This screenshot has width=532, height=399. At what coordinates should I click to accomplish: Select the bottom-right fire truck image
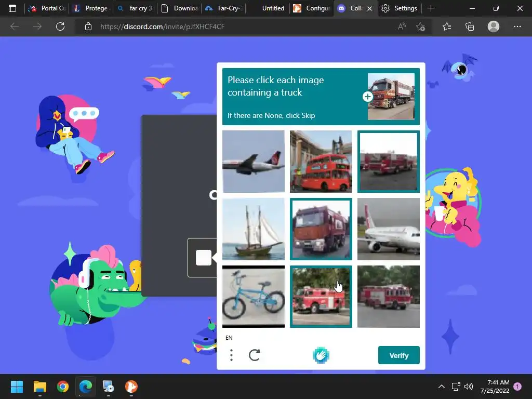pos(389,297)
